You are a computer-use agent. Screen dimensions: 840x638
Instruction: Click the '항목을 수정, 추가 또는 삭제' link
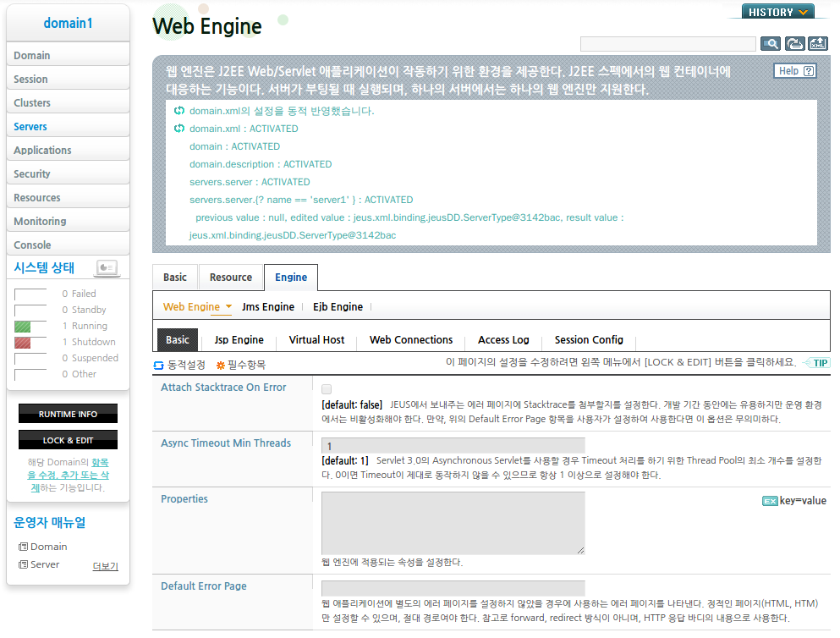69,476
